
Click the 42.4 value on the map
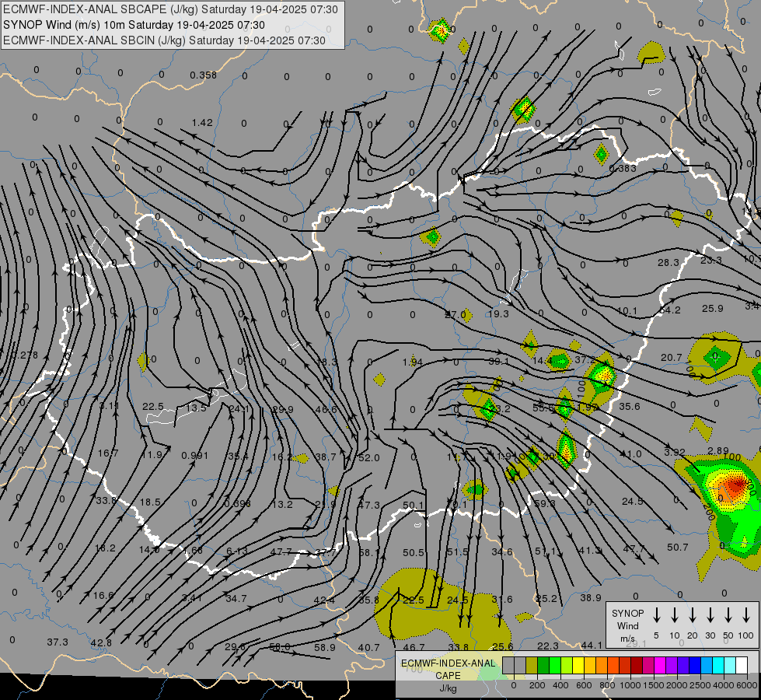324,600
